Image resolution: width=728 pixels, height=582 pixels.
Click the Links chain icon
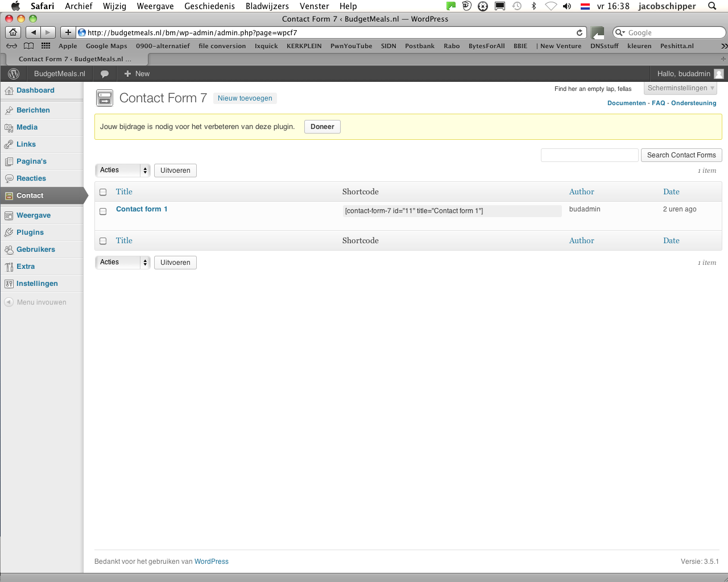[9, 144]
